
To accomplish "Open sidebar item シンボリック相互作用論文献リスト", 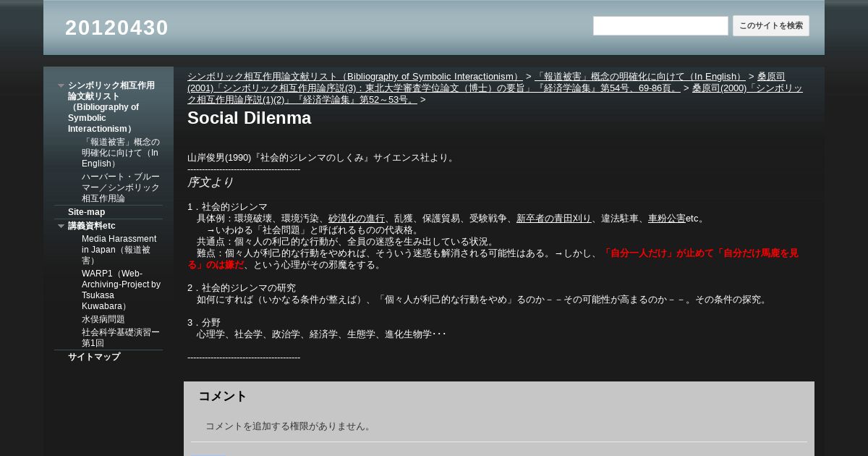I will click(x=111, y=107).
